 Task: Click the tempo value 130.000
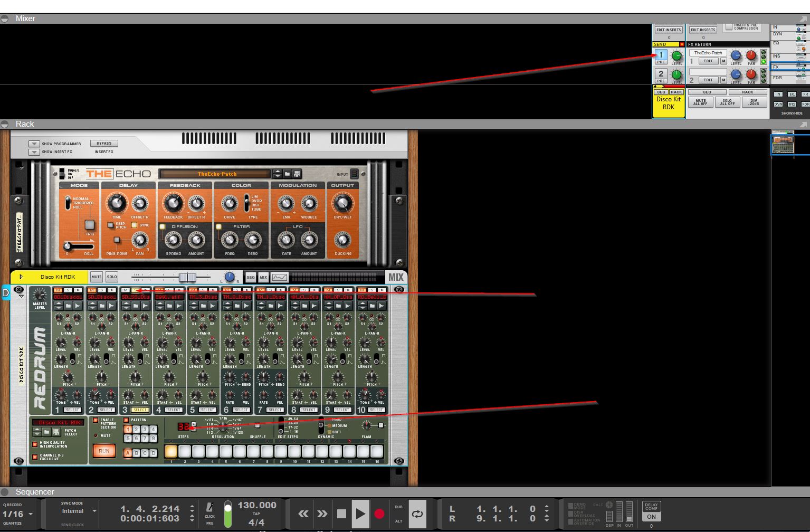click(256, 505)
